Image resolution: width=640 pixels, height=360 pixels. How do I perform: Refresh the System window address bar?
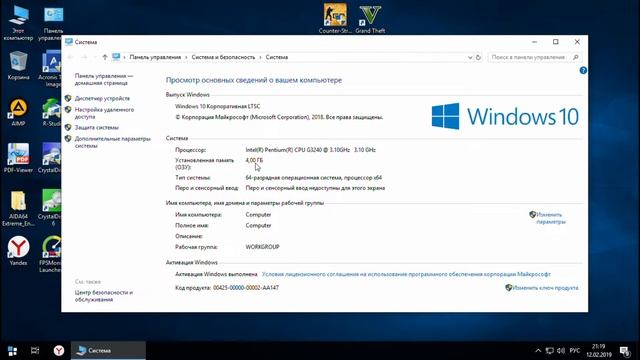pos(478,58)
